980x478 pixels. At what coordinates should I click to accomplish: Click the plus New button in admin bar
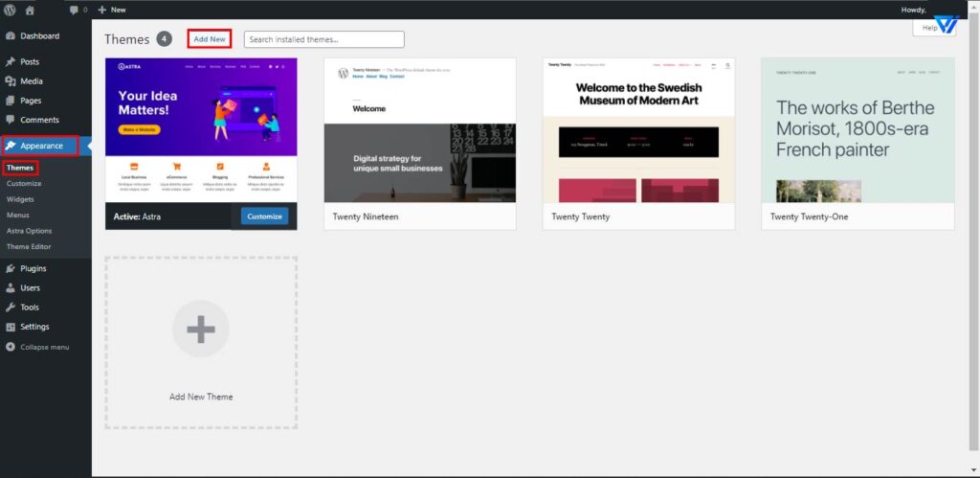pyautogui.click(x=112, y=10)
